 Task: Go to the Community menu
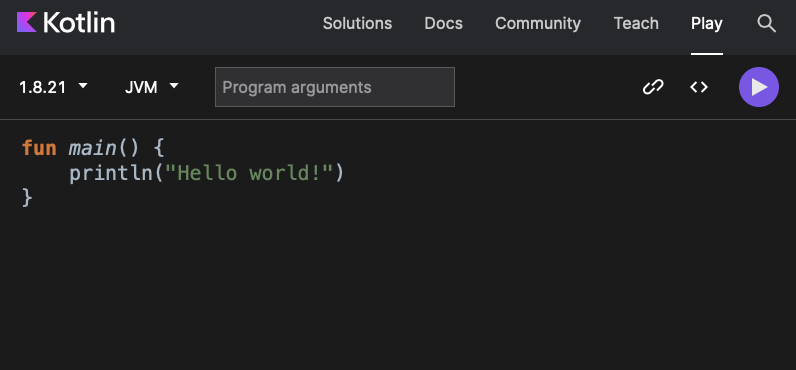[538, 23]
